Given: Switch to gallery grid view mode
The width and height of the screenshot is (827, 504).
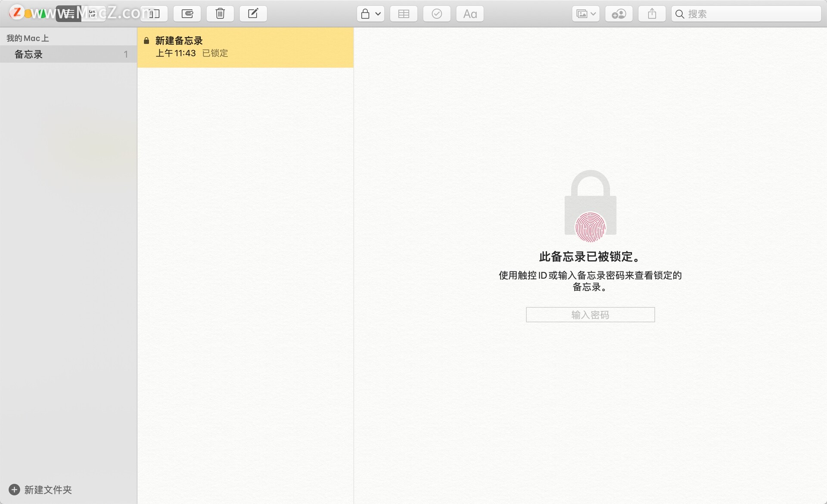Looking at the screenshot, I should click(93, 14).
